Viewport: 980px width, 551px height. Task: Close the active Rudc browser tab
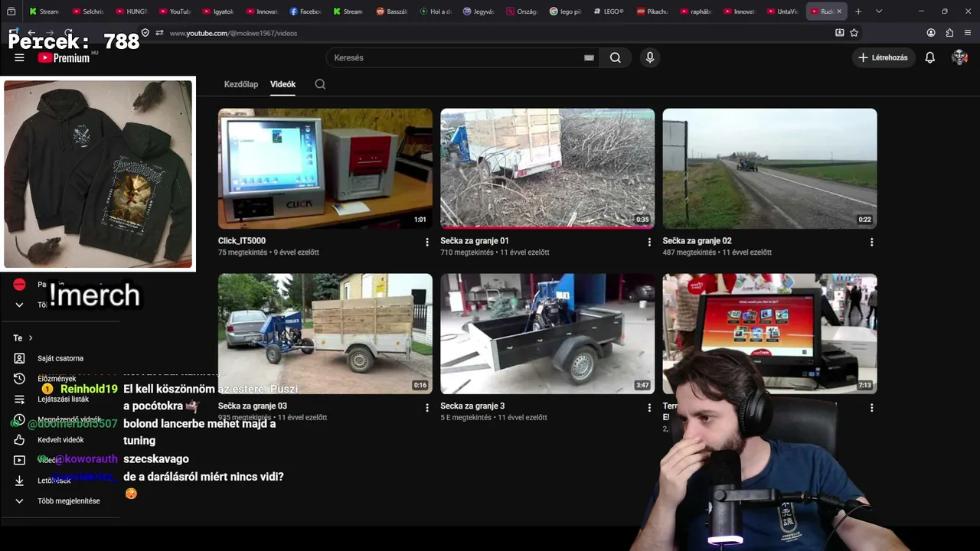click(839, 11)
